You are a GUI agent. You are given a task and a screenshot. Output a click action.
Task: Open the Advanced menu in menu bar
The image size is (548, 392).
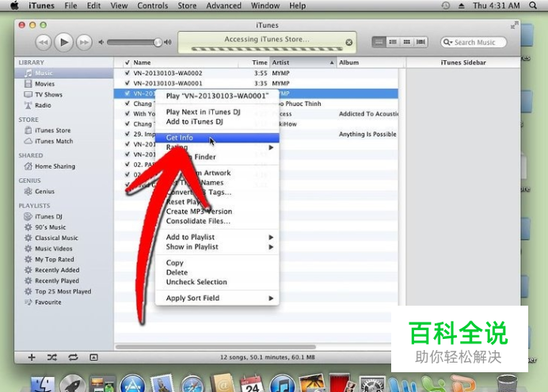(223, 6)
